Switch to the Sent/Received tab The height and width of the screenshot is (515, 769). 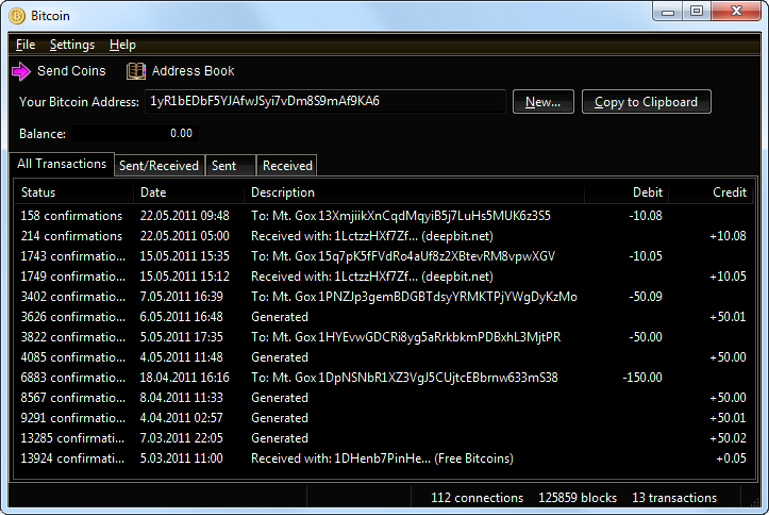coord(159,166)
